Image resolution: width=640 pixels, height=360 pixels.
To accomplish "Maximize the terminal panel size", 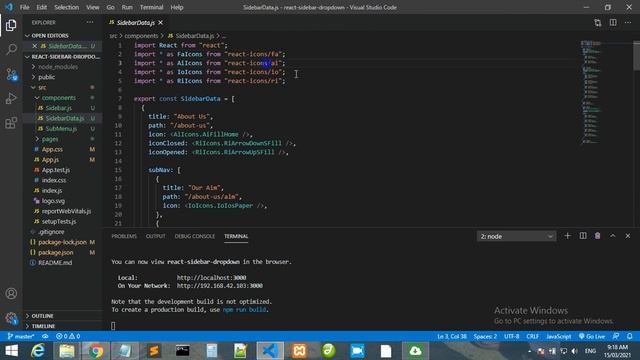I will tap(613, 236).
